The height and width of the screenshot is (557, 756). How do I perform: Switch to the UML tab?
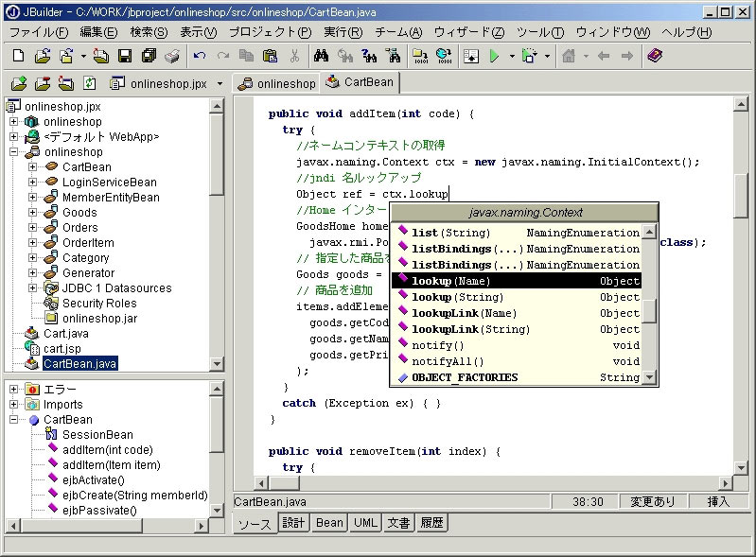[365, 523]
